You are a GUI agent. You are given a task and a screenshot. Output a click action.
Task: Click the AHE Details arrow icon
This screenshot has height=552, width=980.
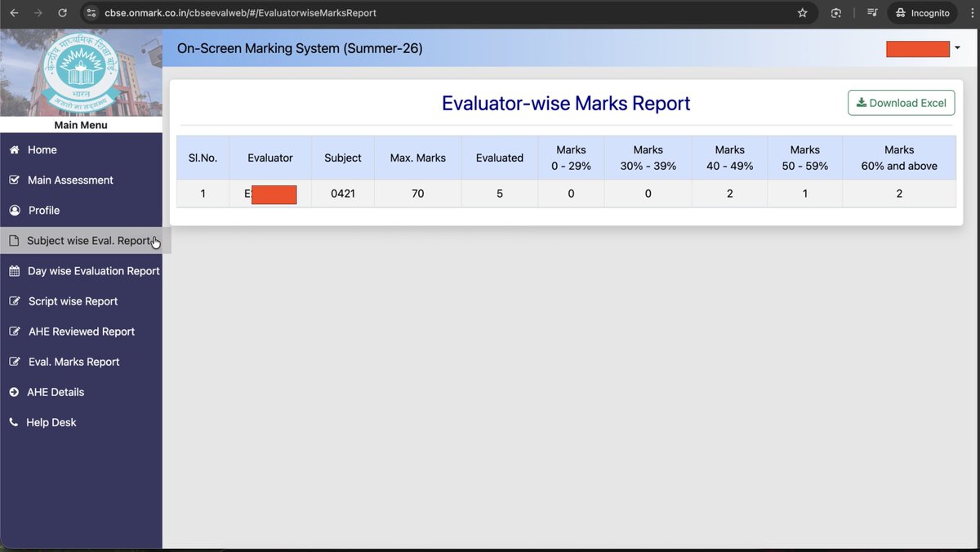click(14, 392)
